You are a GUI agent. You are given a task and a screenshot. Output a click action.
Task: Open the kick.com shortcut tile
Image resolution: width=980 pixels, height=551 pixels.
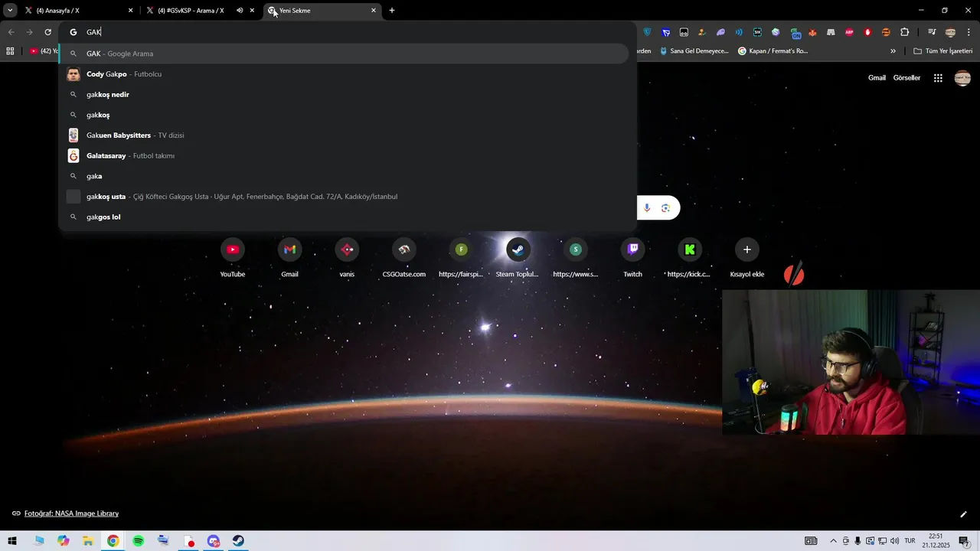[690, 257]
